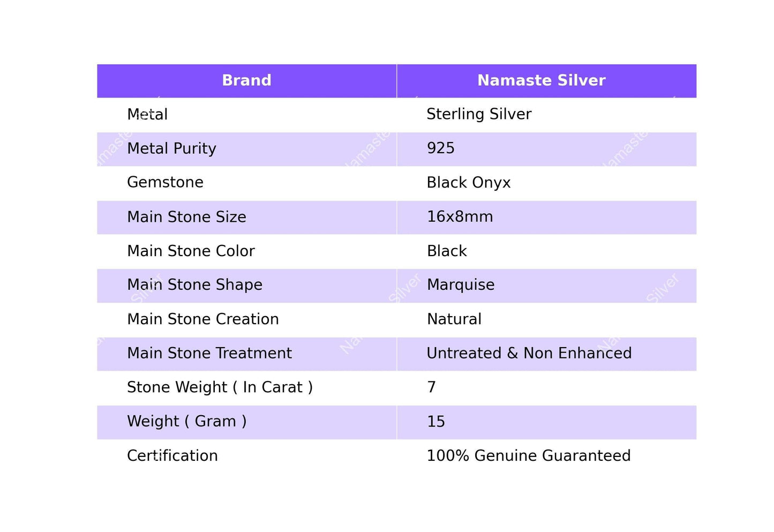This screenshot has width=774, height=532.
Task: Click the Brand header cell
Action: [246, 80]
